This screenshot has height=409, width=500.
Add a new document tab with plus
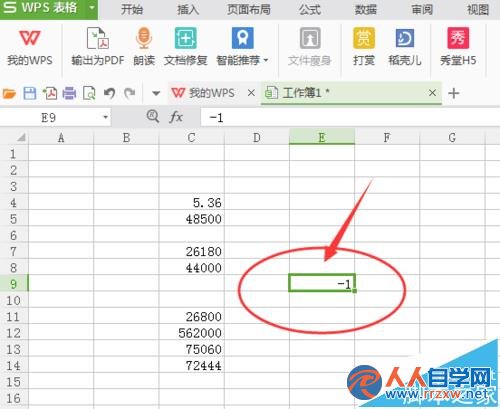453,93
